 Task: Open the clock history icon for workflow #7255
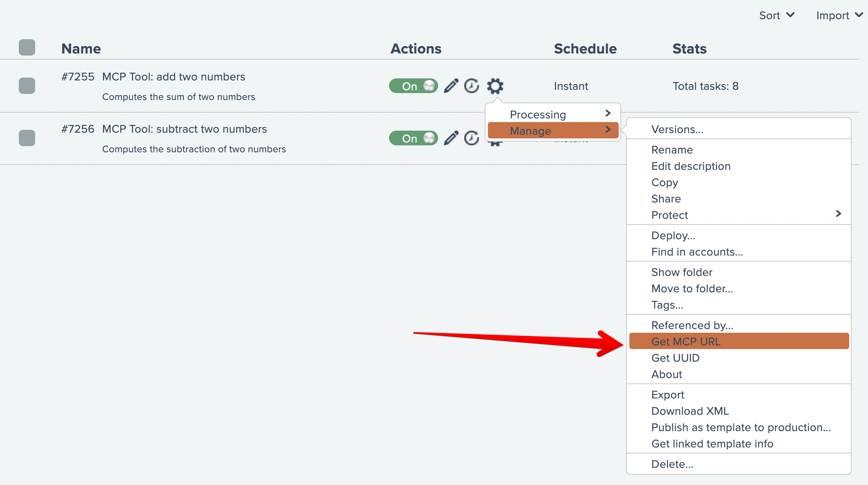click(x=472, y=86)
